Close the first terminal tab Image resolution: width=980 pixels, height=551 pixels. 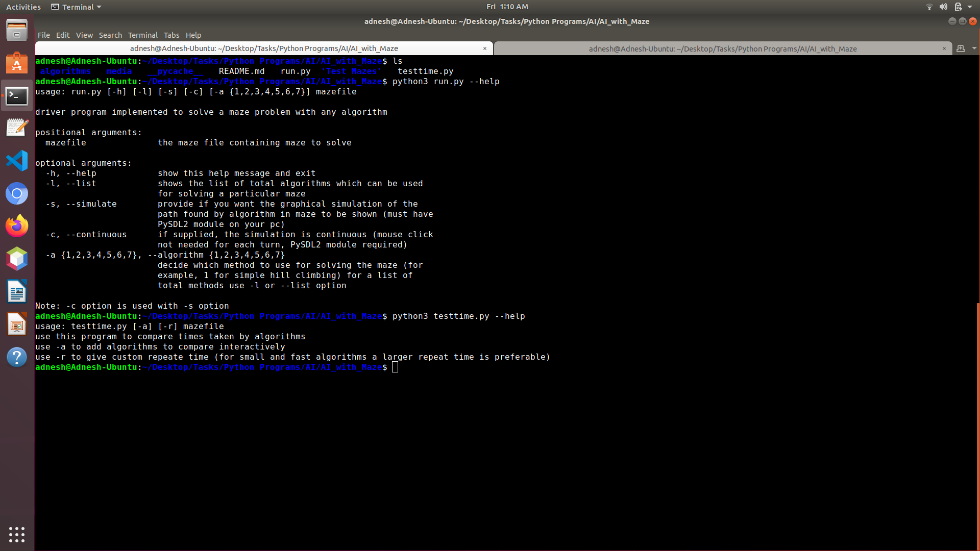tap(485, 48)
